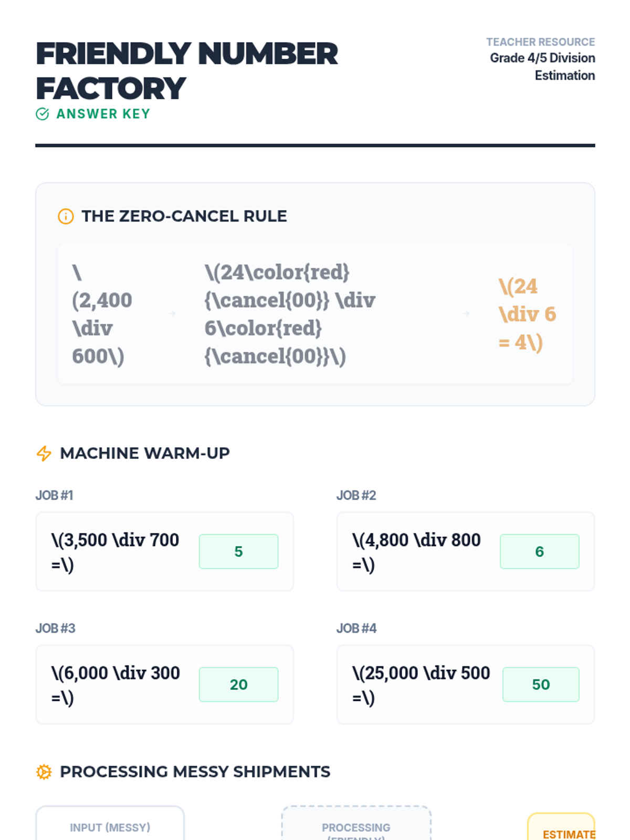Click the JOB #4 label

356,628
